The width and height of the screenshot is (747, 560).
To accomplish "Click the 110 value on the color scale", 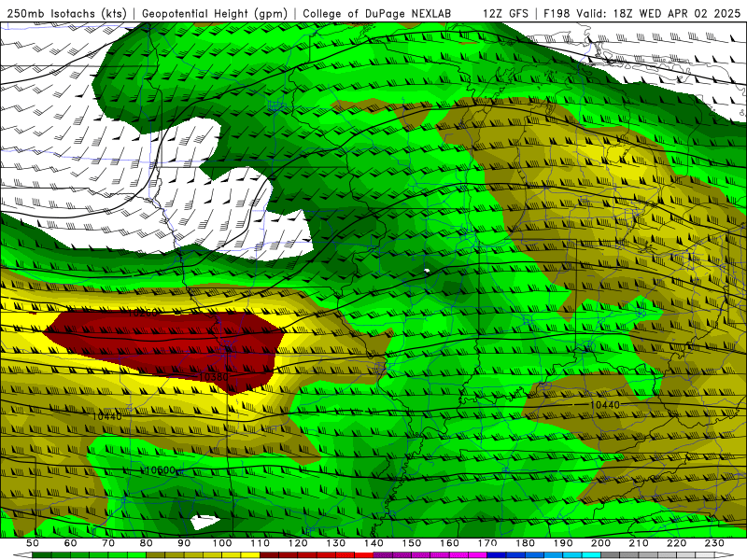I will [261, 543].
